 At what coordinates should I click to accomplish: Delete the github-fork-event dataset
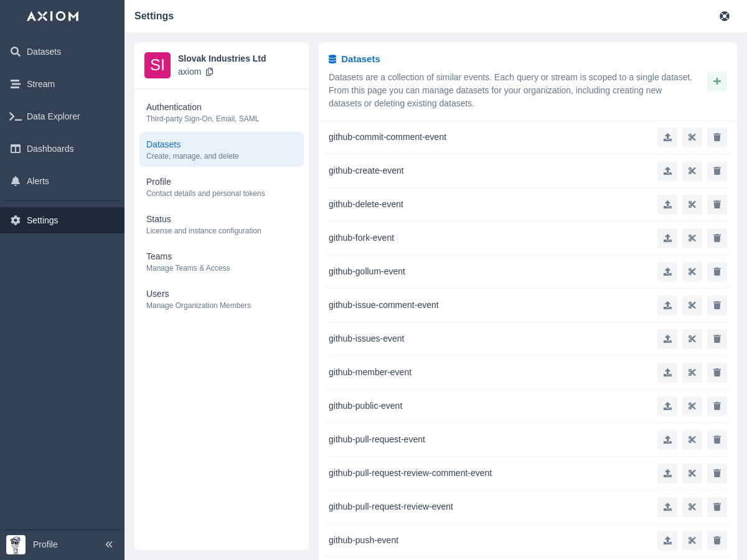[x=716, y=238]
